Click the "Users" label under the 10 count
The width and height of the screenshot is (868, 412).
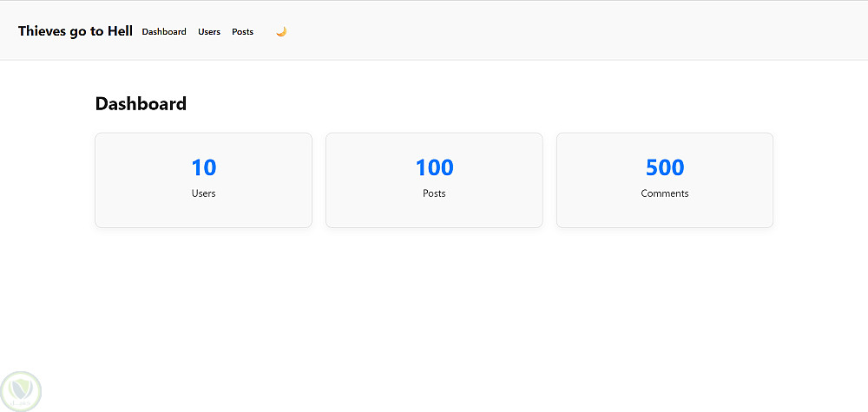coord(203,193)
